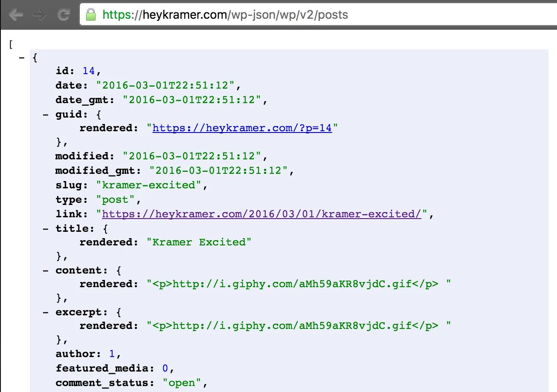Click the featured_media value 0
557x392 pixels.
point(165,368)
